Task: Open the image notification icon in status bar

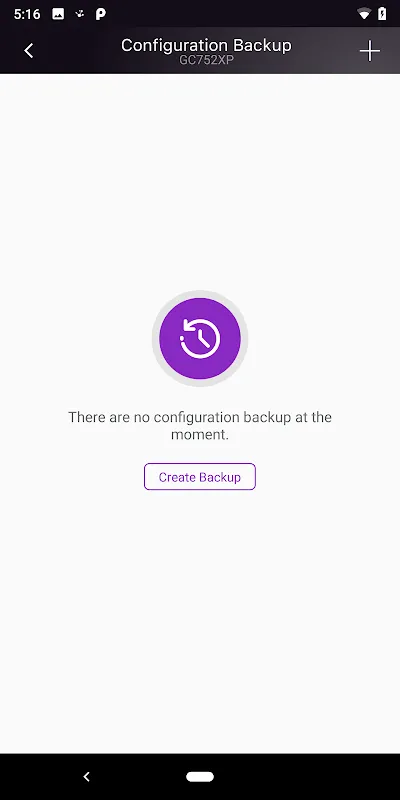Action: (x=58, y=14)
